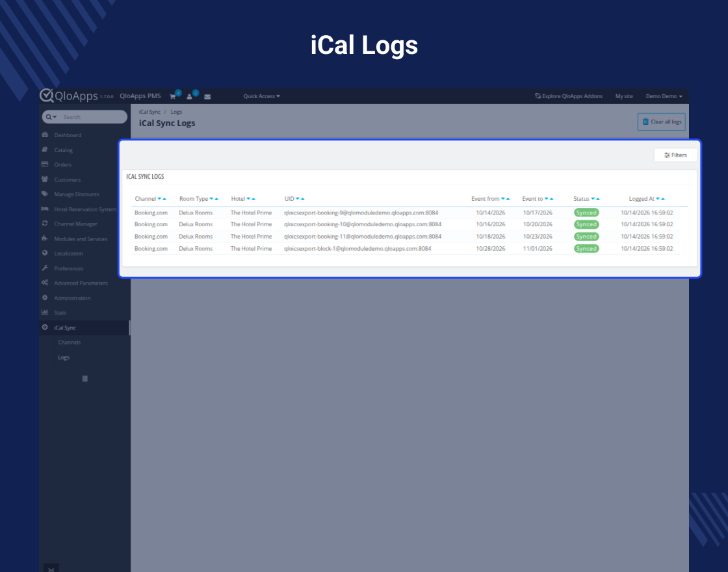Open the Channels submenu item
Viewport: 728px width, 572px height.
coord(69,342)
